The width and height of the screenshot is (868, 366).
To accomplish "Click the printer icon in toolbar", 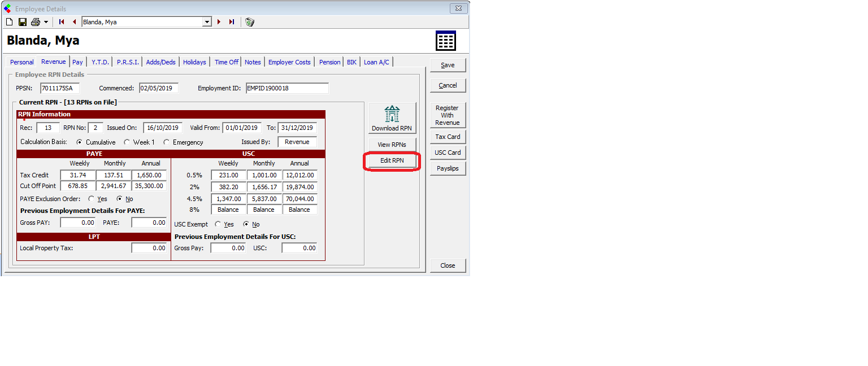I will (x=36, y=22).
